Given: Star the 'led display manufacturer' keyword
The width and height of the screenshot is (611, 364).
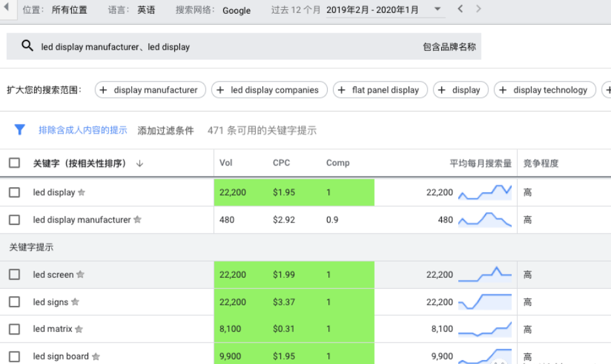Looking at the screenshot, I should [x=137, y=220].
